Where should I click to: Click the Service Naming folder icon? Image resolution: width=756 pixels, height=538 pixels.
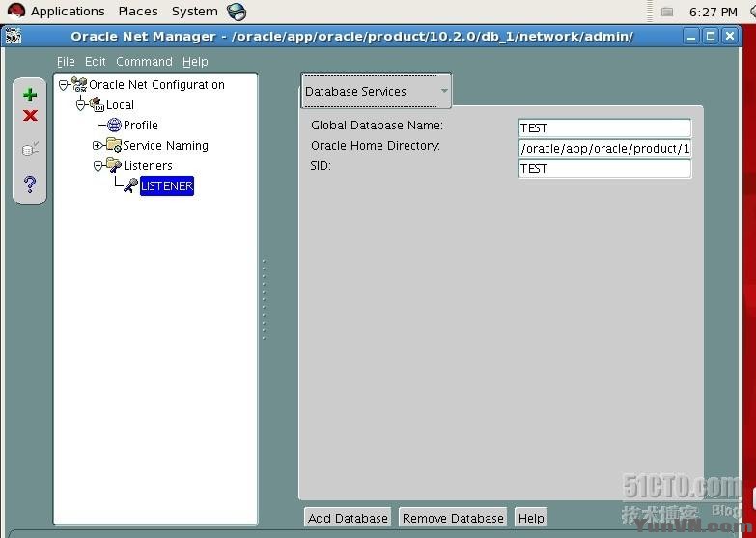click(x=114, y=145)
